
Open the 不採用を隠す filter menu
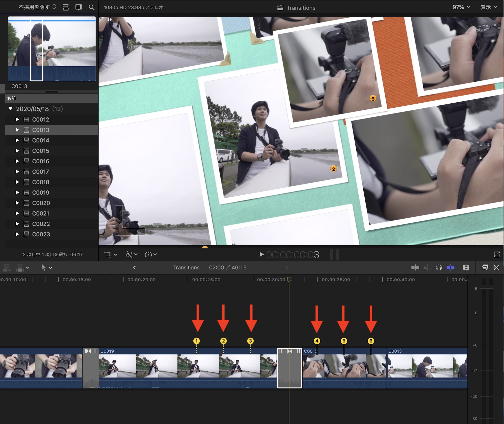click(37, 7)
